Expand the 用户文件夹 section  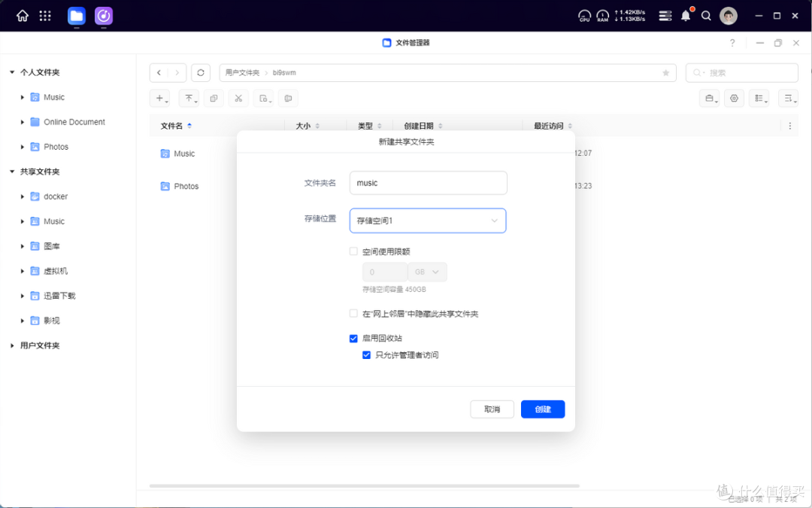click(12, 345)
